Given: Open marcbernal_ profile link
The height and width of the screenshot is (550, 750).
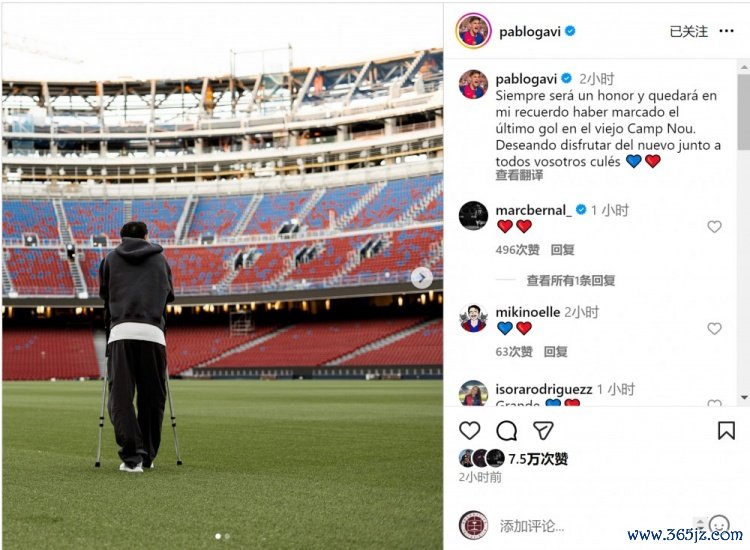Looking at the screenshot, I should click(x=533, y=210).
